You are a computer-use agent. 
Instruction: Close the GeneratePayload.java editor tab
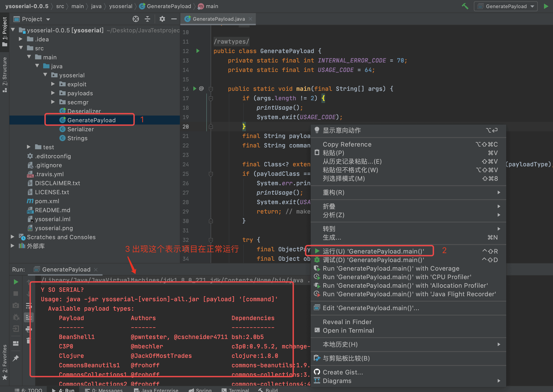tap(251, 19)
